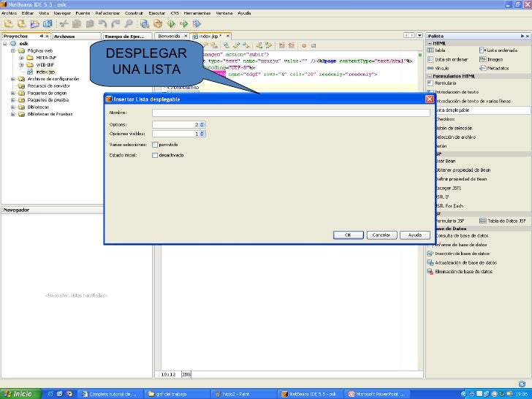The width and height of the screenshot is (532, 399).
Task: Open the Refactorizar menu
Action: [x=107, y=13]
